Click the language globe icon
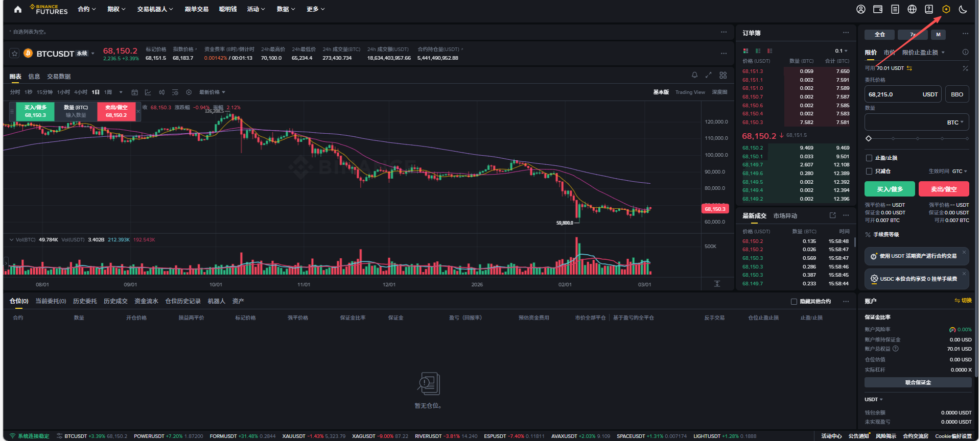 [912, 9]
